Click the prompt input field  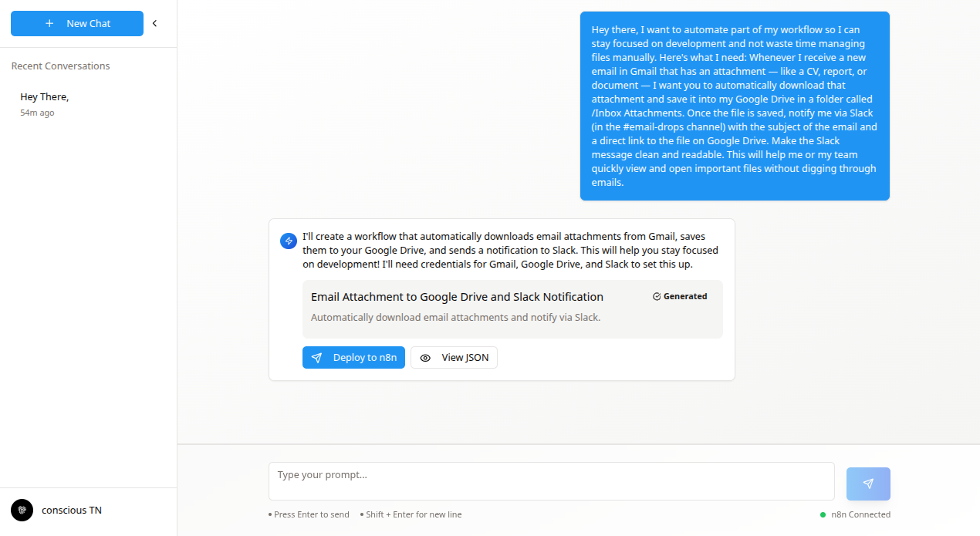(x=551, y=480)
